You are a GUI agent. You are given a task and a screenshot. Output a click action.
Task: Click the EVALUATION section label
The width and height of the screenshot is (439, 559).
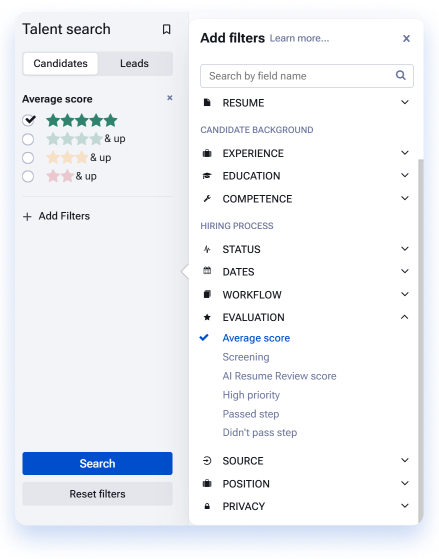(x=253, y=317)
